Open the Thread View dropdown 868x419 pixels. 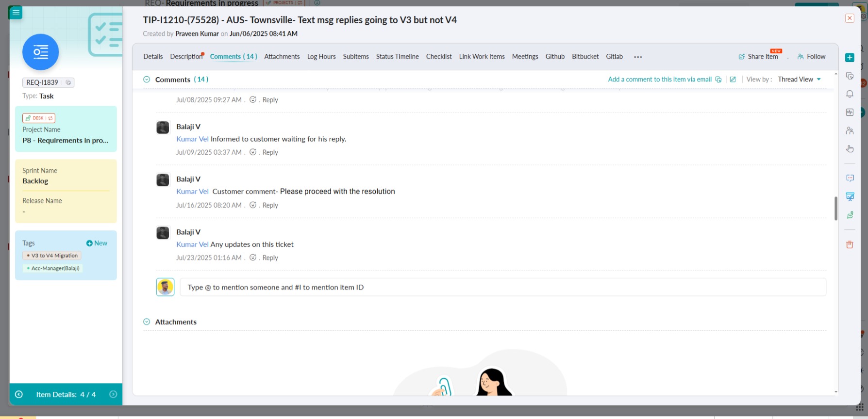tap(799, 80)
